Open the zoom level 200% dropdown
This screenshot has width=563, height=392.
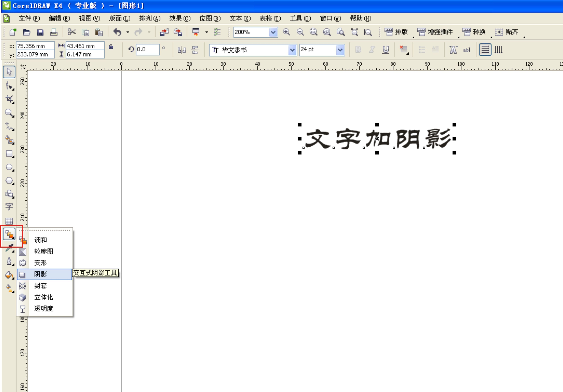point(273,32)
